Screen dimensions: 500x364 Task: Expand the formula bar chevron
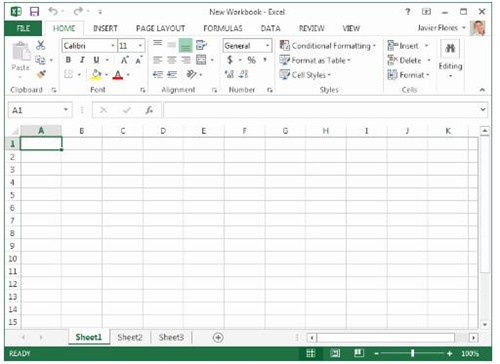pos(483,110)
